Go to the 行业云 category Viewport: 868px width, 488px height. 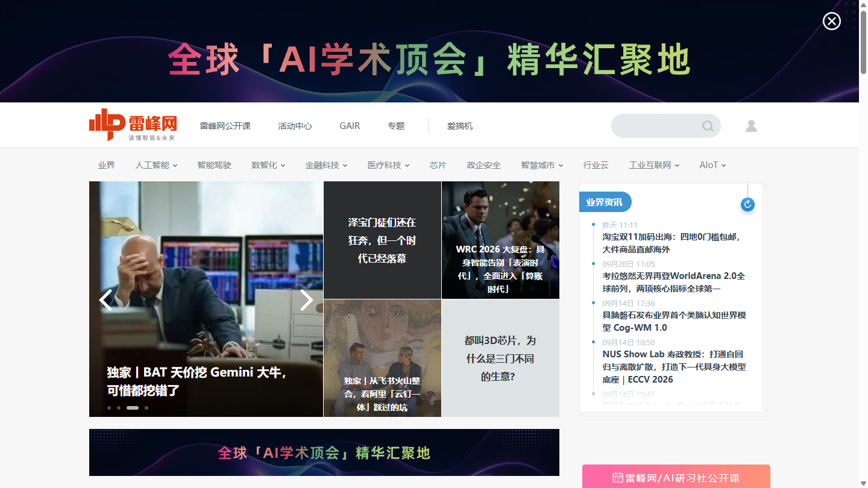point(596,165)
